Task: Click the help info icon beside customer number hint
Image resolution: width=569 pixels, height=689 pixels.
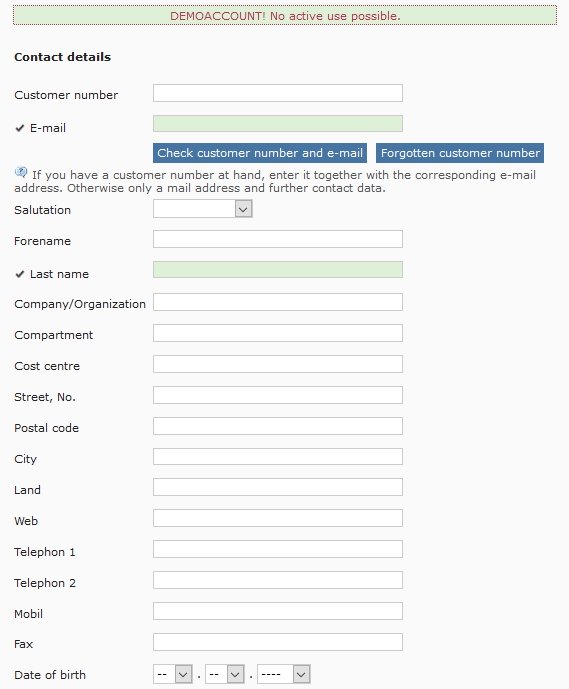Action: click(21, 172)
